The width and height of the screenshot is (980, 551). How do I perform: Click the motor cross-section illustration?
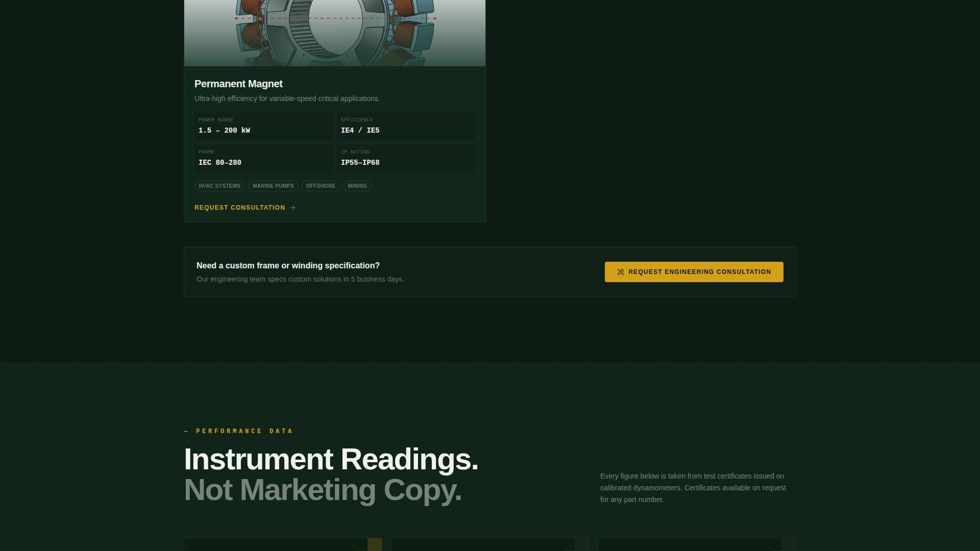334,31
